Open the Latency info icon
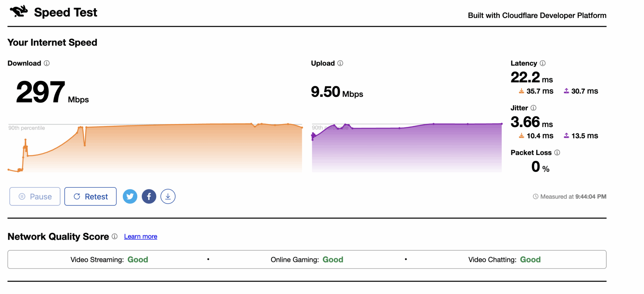Image resolution: width=644 pixels, height=294 pixels. (x=542, y=63)
